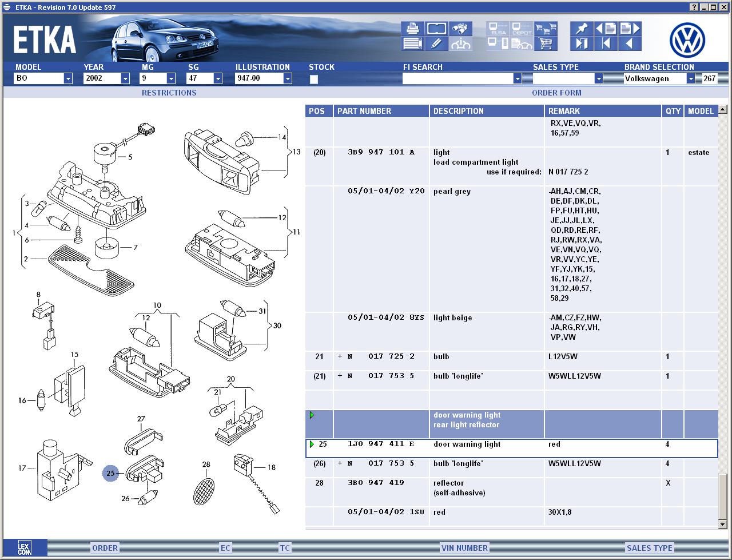
Task: Click the PART NUMBER column header
Action: (381, 111)
